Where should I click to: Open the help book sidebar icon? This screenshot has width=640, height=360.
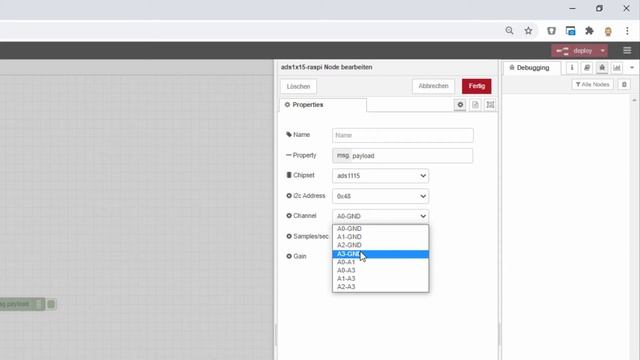pos(587,68)
